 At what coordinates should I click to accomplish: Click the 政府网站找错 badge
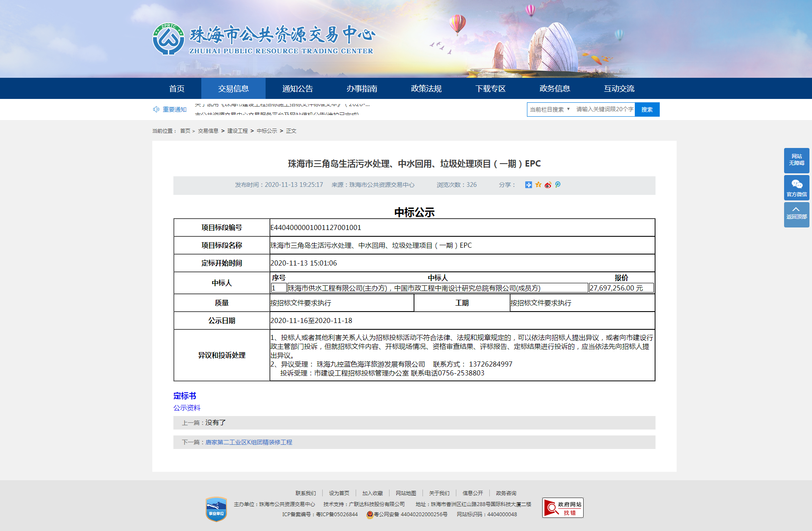pyautogui.click(x=562, y=507)
